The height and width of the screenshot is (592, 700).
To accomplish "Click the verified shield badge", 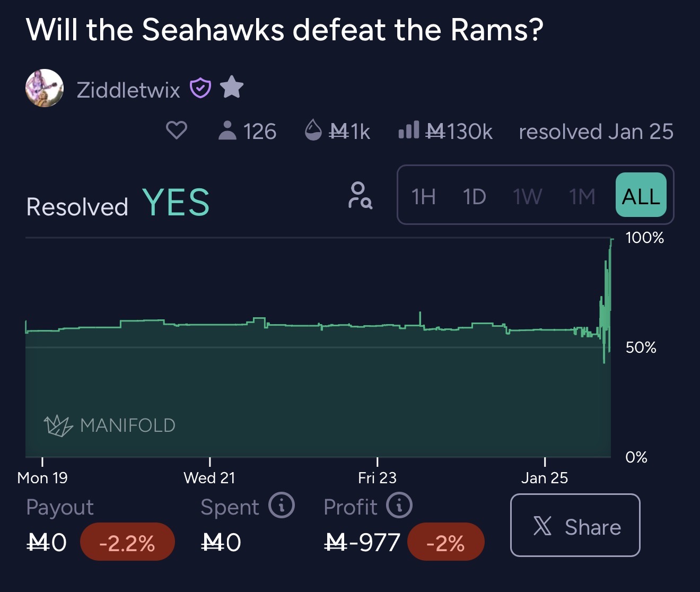I will coord(200,88).
